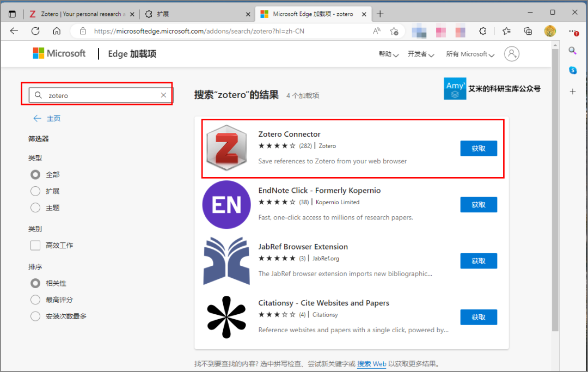Open the Settings and more menu
Screen dimensions: 588x372
(x=573, y=32)
